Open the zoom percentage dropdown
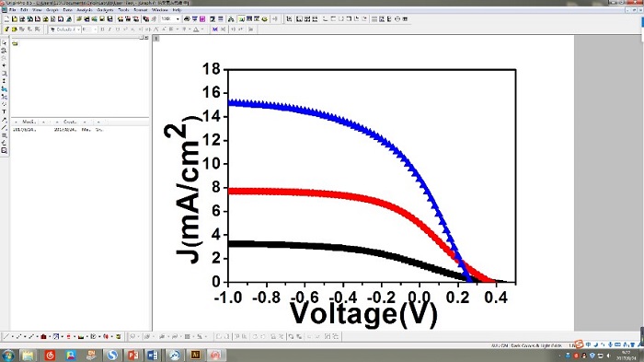The image size is (644, 362). [x=178, y=19]
